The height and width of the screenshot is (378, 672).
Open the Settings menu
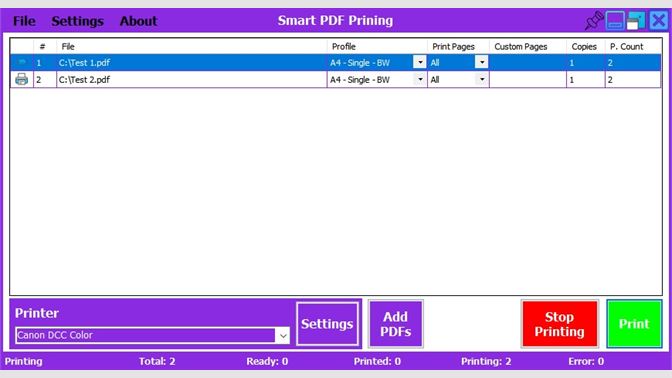78,21
